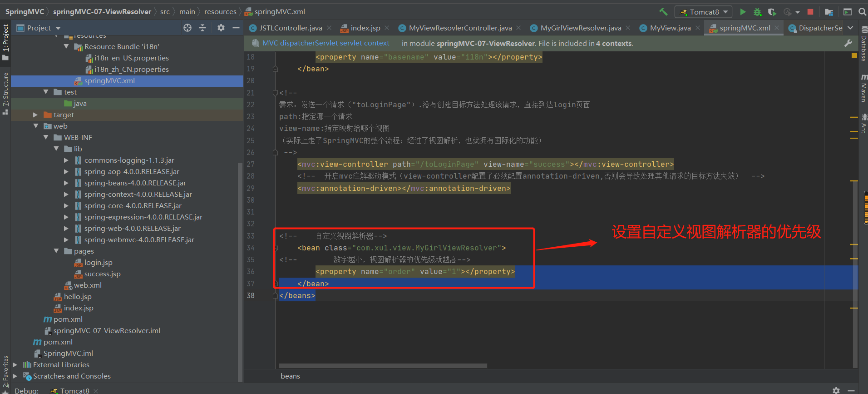Screen dimensions: 868x394
Task: Select i18n_zh_CN.properties file
Action: (x=127, y=70)
